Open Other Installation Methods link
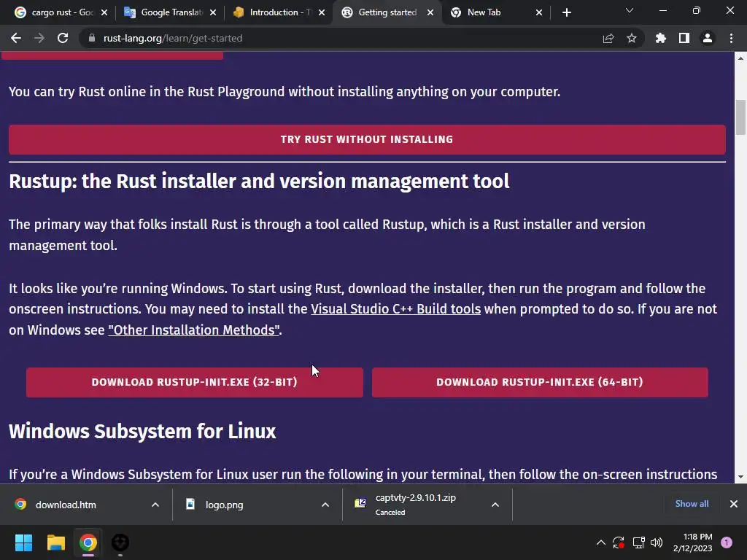The height and width of the screenshot is (560, 747). click(x=194, y=330)
